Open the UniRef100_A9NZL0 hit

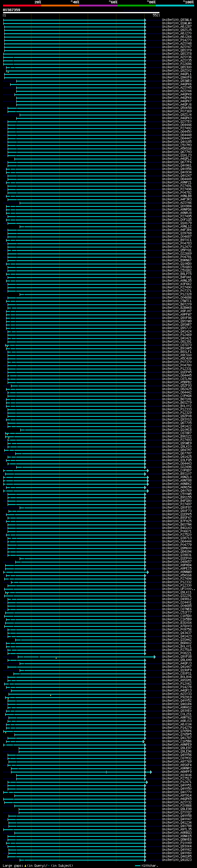[177, 477]
